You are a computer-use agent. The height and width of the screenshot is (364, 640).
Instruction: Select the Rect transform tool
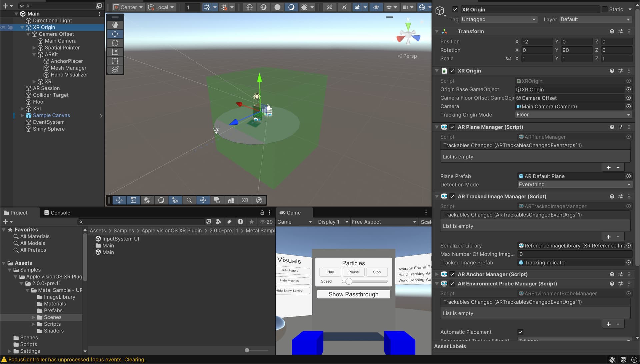(115, 61)
